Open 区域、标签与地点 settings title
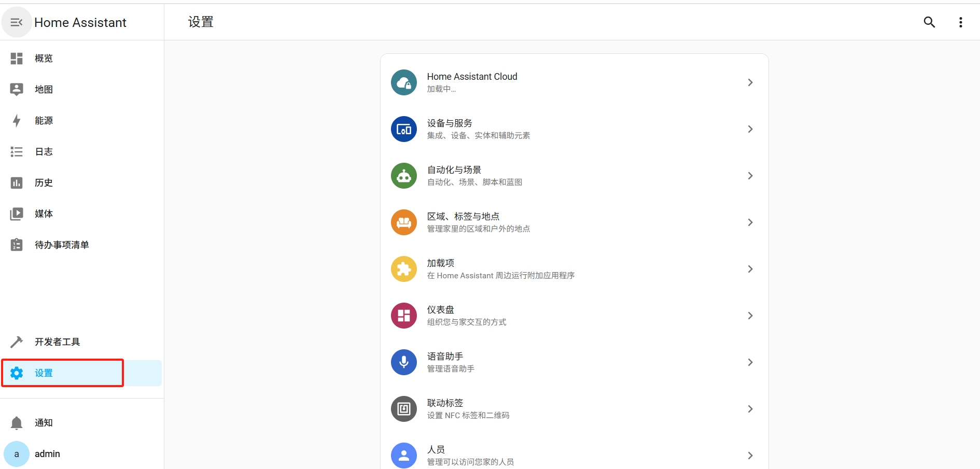The height and width of the screenshot is (469, 980). (463, 217)
